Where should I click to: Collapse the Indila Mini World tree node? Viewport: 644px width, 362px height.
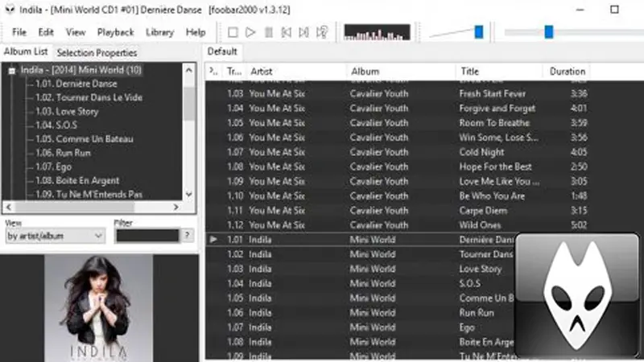[12, 71]
